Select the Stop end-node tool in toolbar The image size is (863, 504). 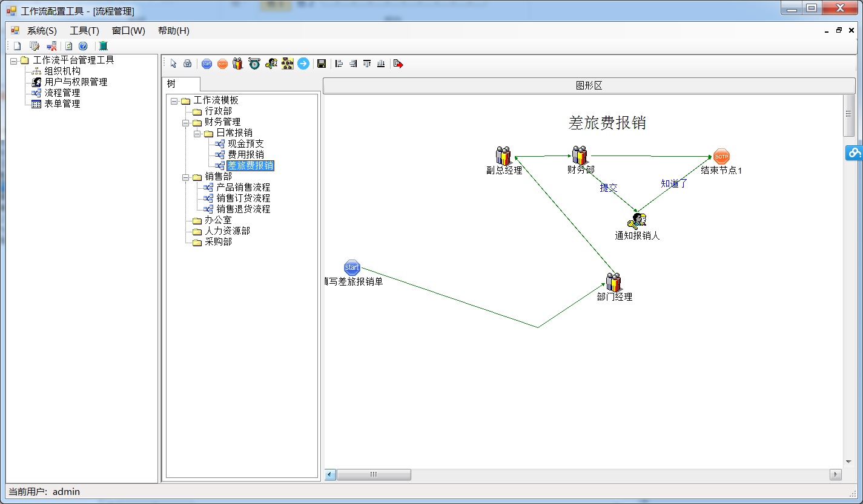click(222, 64)
